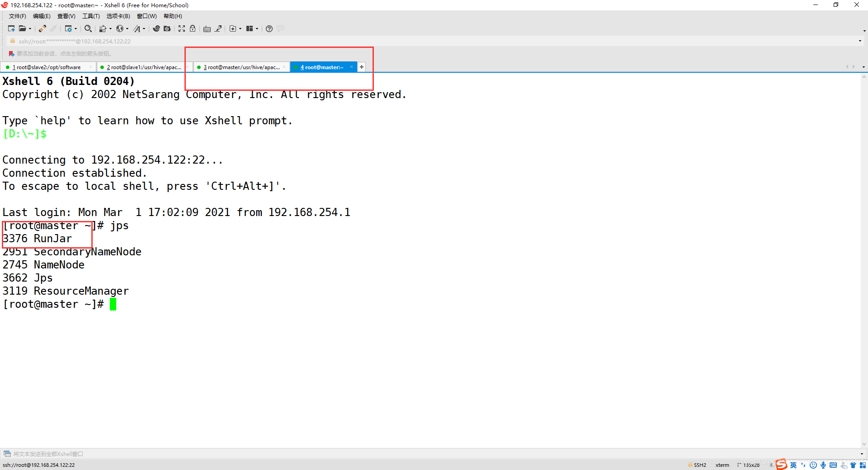
Task: Open the 帮助(H) menu
Action: [173, 16]
